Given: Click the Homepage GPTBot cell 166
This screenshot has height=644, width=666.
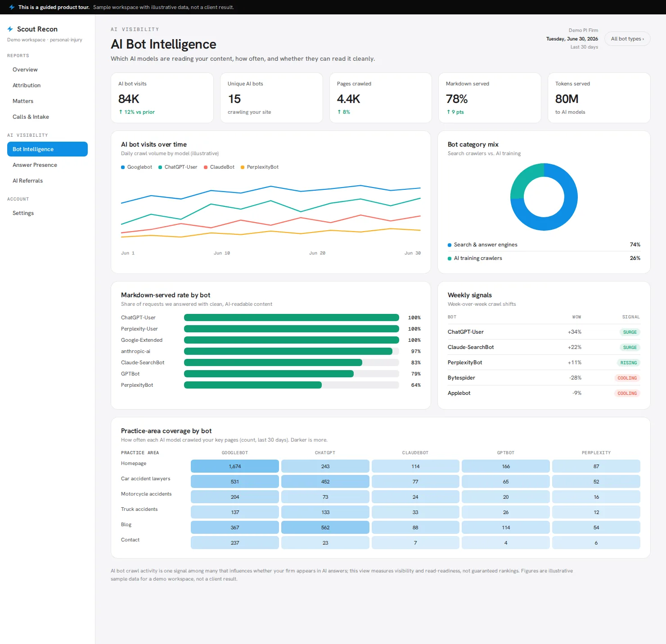Looking at the screenshot, I should click(x=506, y=466).
